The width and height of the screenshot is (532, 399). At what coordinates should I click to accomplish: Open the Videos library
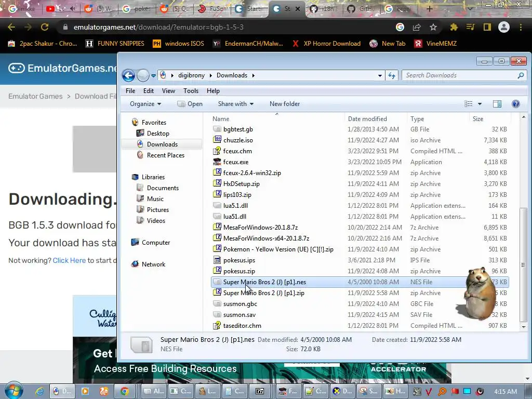point(156,220)
